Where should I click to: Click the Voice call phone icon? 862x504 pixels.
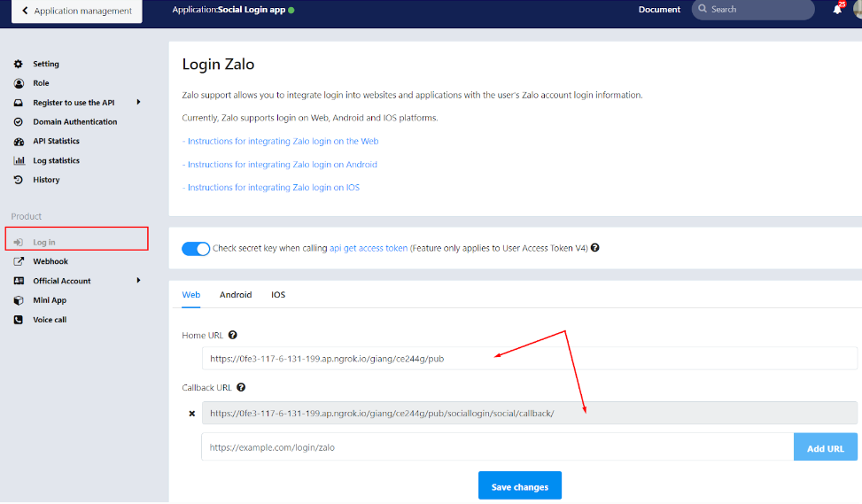[19, 320]
